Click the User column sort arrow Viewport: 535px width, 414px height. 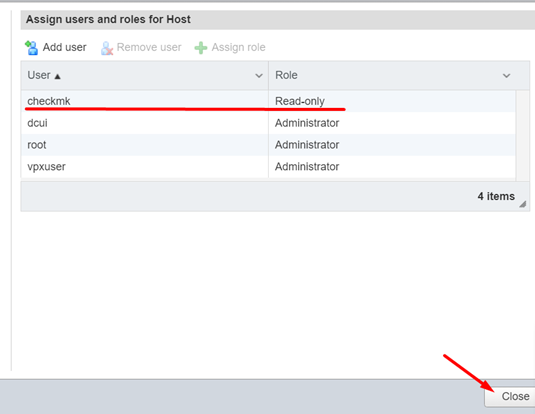[x=58, y=76]
